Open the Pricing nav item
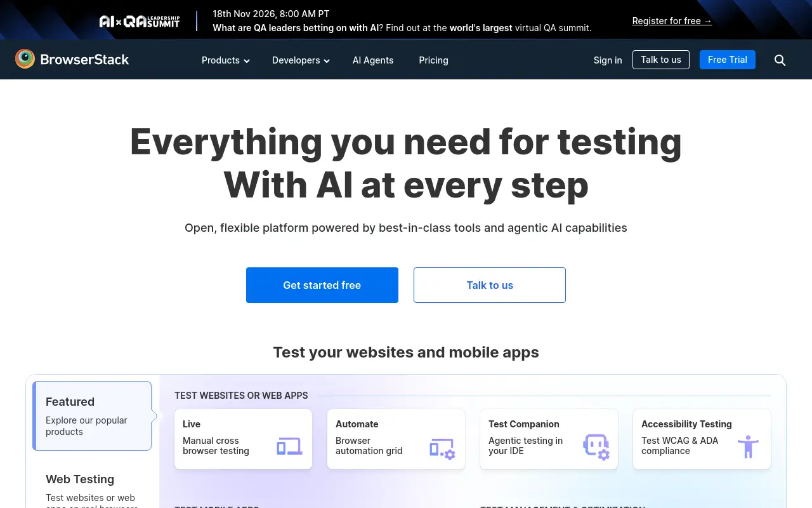 (433, 60)
